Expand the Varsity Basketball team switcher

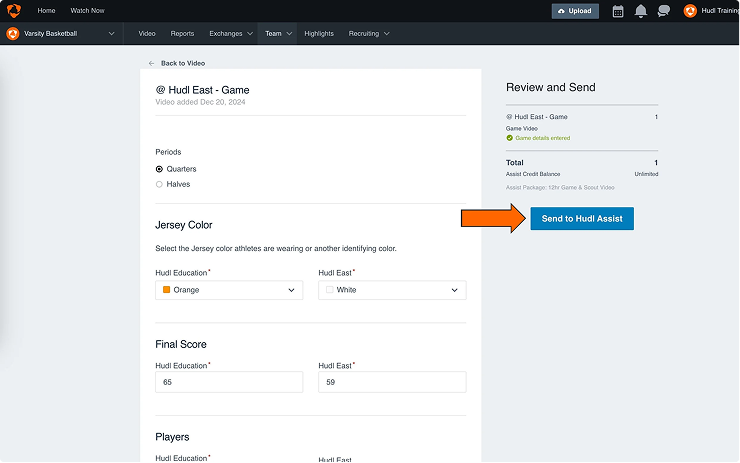111,34
